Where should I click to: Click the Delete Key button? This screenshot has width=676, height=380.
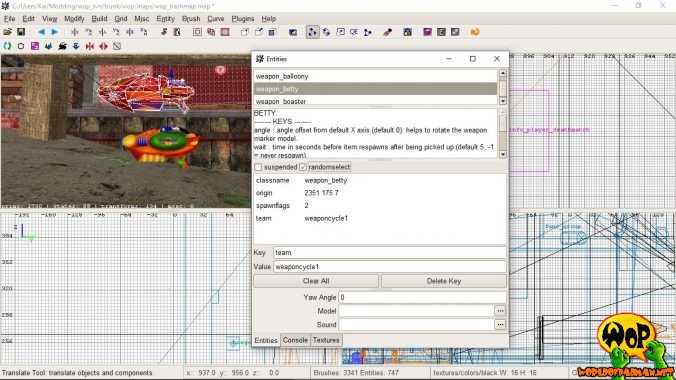tap(444, 281)
